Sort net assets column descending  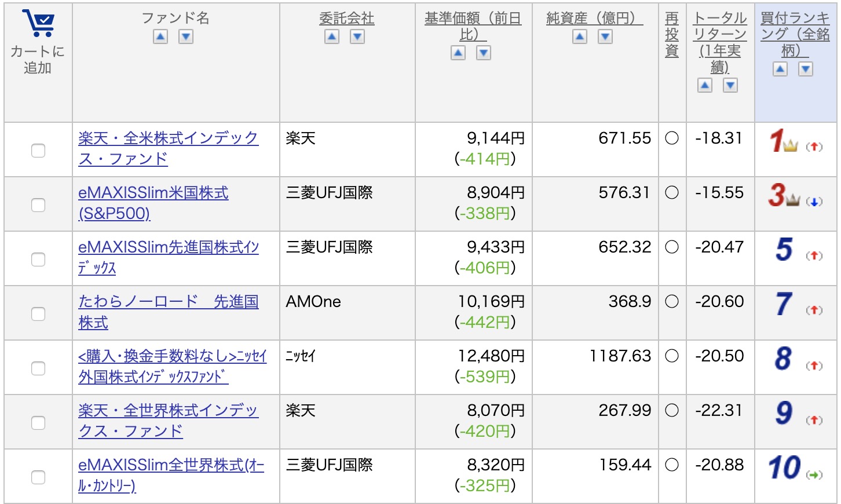[x=605, y=37]
